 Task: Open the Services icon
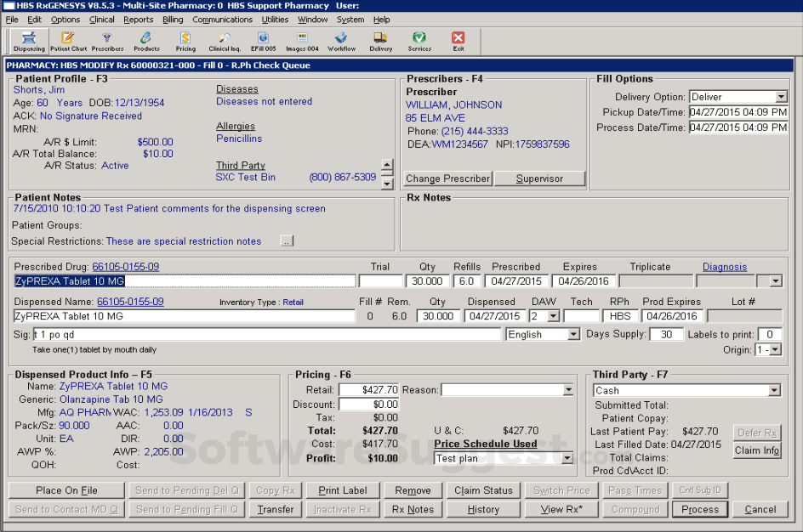pyautogui.click(x=419, y=39)
